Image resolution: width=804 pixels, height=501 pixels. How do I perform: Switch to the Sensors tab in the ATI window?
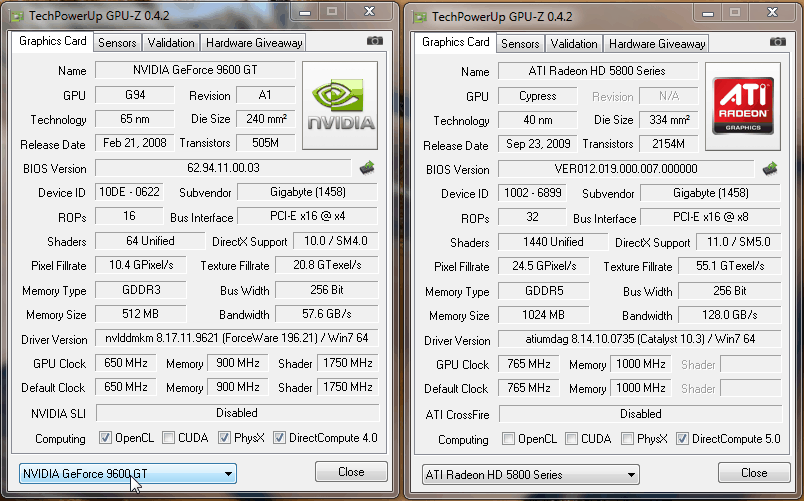[x=520, y=44]
